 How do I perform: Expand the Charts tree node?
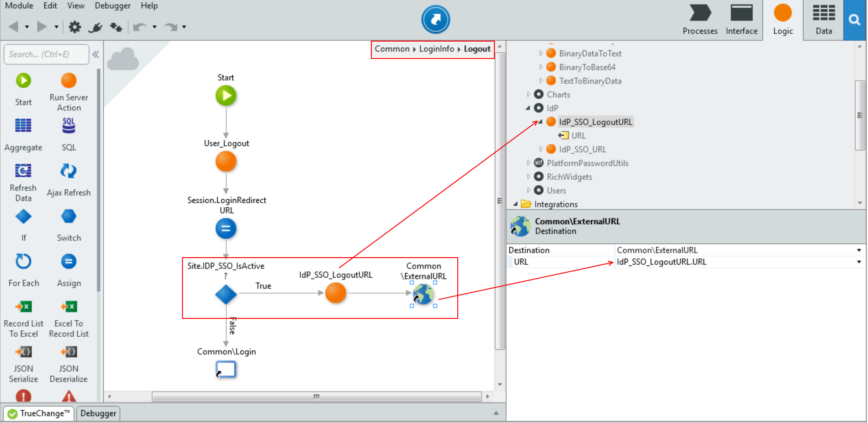tap(529, 95)
